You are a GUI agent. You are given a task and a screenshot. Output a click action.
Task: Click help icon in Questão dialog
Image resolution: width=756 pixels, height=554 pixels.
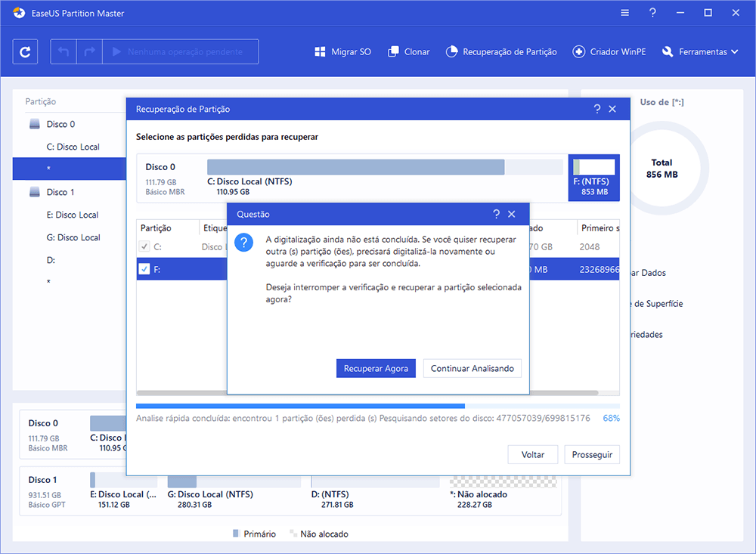tap(497, 214)
